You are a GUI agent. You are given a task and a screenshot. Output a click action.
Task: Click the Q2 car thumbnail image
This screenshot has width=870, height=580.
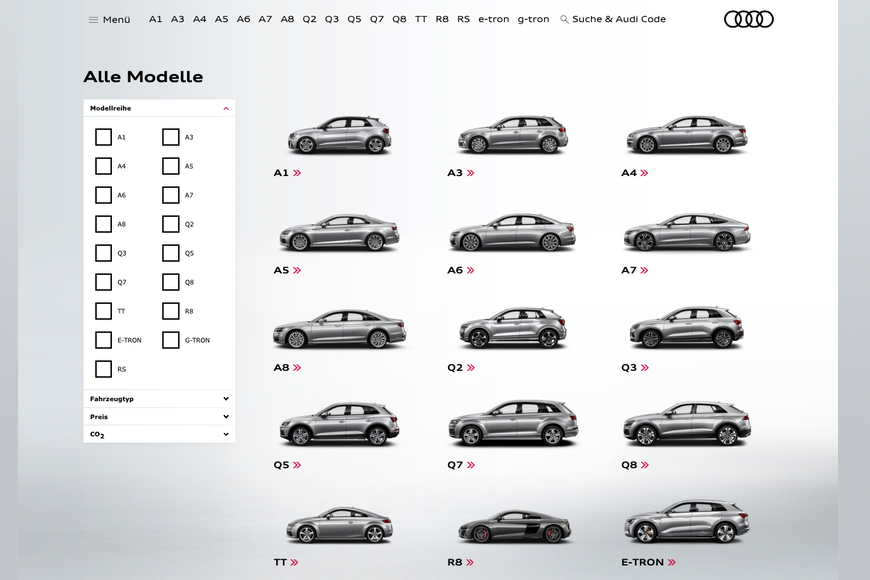pyautogui.click(x=513, y=327)
